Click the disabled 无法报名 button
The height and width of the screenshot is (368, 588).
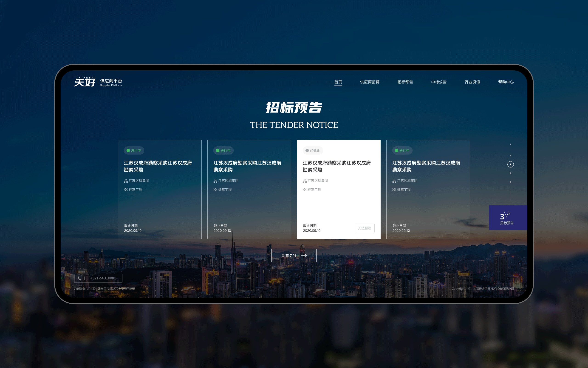point(365,228)
